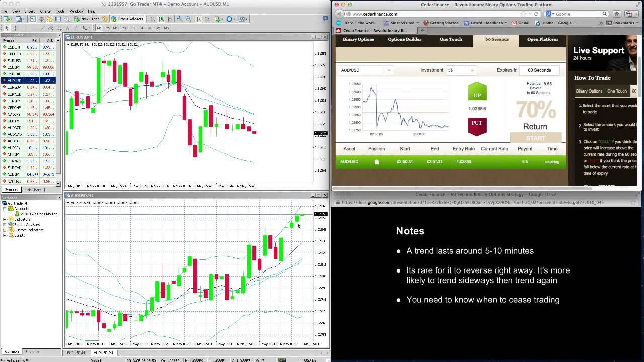Select the horizontal line drawing tool
This screenshot has width=644, height=362.
34,28
